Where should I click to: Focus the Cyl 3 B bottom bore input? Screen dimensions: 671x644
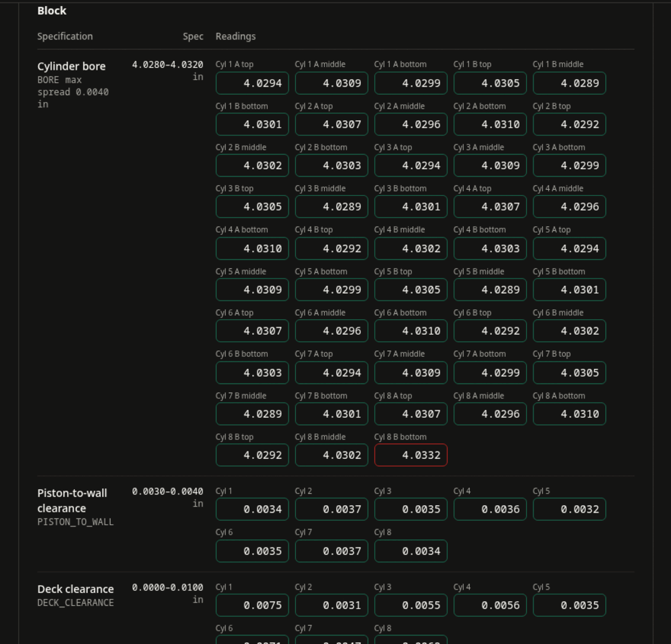pyautogui.click(x=411, y=207)
